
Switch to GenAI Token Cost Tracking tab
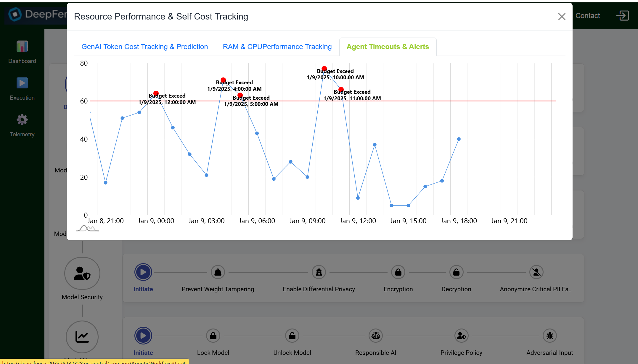click(x=144, y=47)
